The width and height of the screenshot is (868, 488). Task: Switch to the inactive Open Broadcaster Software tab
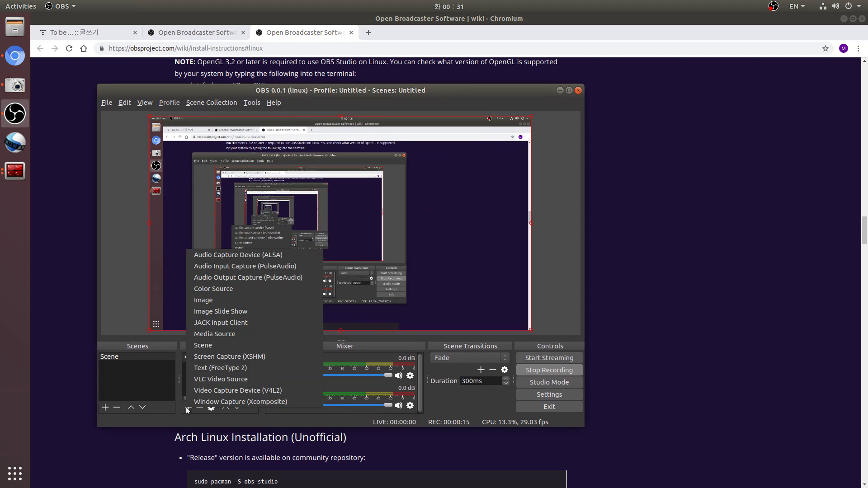point(197,33)
